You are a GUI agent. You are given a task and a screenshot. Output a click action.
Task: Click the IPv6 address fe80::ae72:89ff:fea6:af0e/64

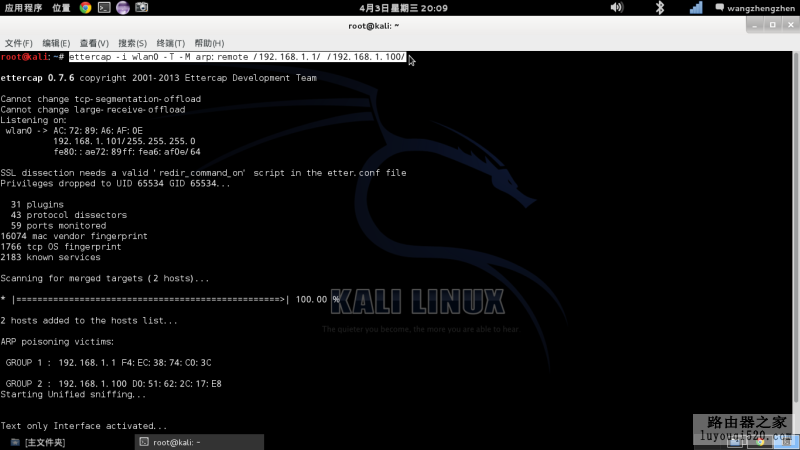click(x=127, y=152)
